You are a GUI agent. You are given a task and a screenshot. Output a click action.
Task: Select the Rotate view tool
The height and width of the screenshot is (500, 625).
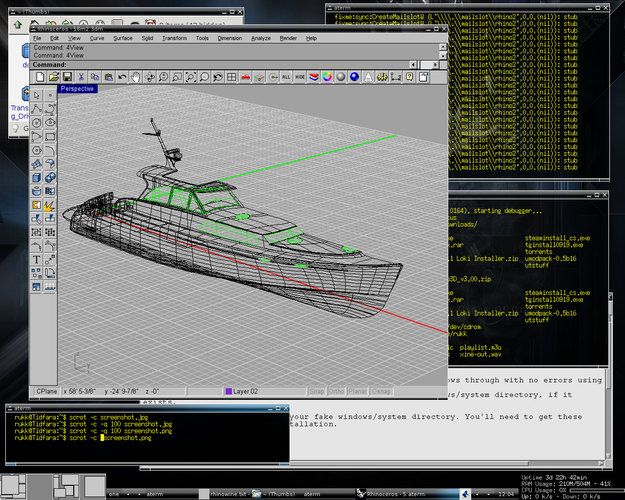point(150,77)
